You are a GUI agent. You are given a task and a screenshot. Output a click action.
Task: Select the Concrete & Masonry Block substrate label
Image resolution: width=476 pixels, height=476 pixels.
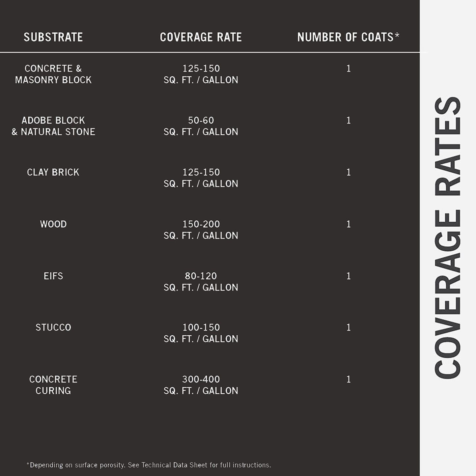point(53,74)
